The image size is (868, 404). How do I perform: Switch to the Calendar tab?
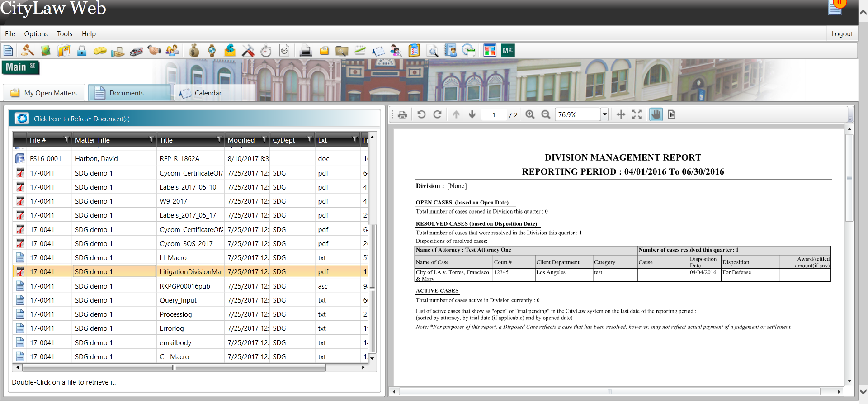(215, 93)
